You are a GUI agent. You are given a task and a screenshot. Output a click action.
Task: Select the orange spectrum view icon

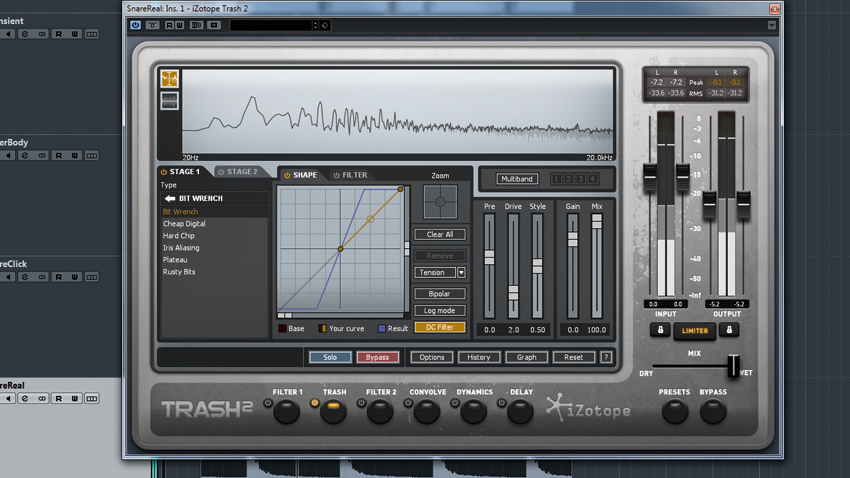point(169,79)
